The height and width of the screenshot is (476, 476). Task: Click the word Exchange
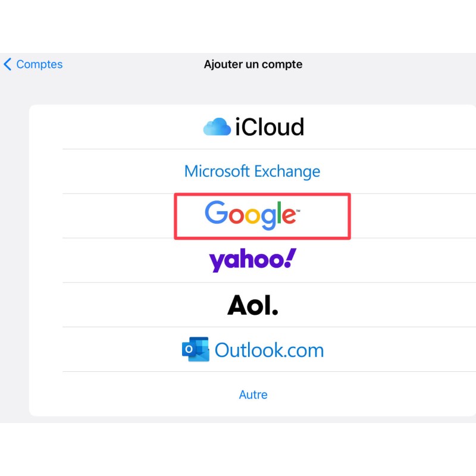(x=287, y=171)
